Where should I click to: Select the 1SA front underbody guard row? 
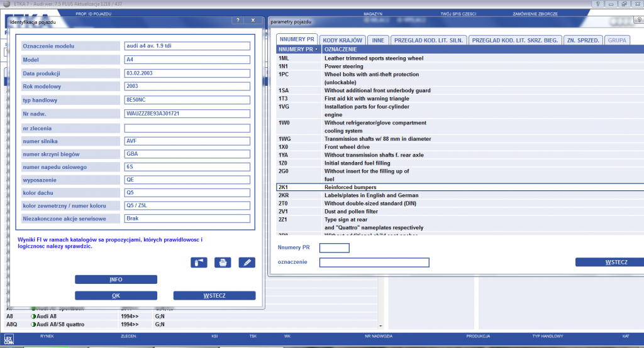(460, 90)
